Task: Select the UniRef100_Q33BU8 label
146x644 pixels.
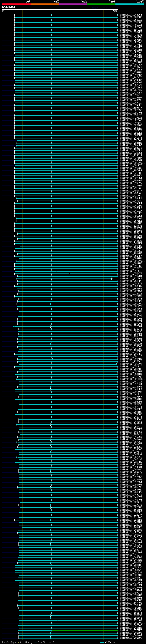Action: (131, 352)
